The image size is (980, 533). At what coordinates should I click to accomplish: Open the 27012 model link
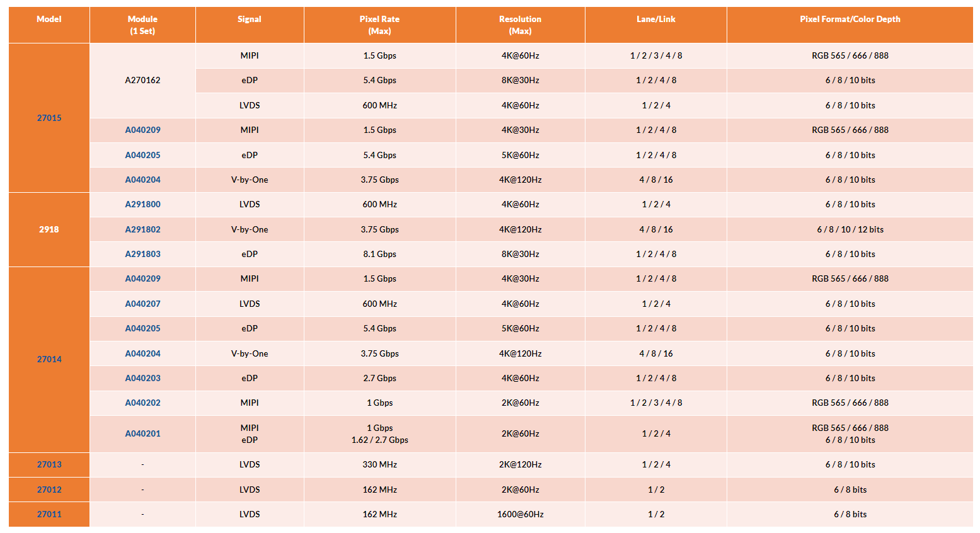click(49, 490)
